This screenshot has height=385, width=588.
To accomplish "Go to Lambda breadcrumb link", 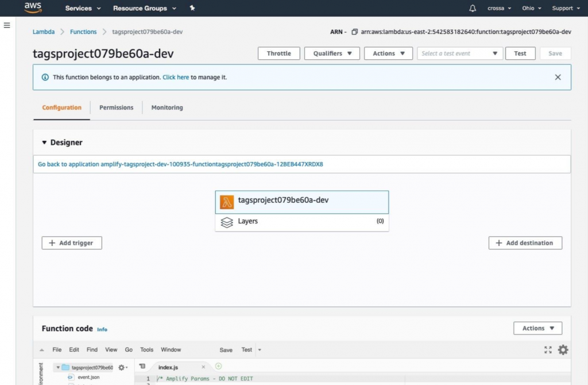I will [x=44, y=32].
